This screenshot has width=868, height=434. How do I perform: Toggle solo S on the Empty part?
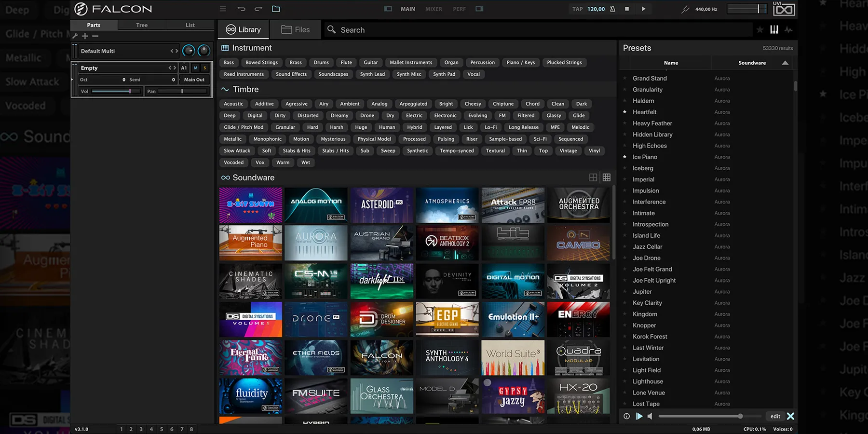205,68
